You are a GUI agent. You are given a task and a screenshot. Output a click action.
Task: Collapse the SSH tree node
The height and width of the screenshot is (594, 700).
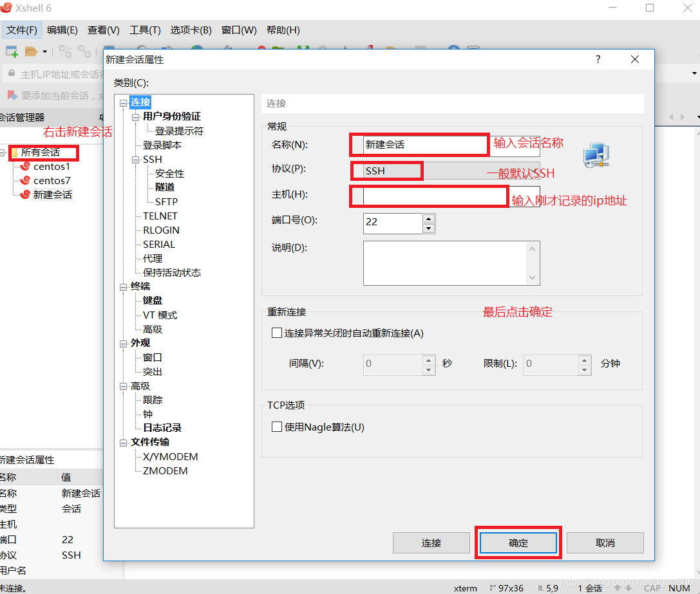tap(136, 160)
